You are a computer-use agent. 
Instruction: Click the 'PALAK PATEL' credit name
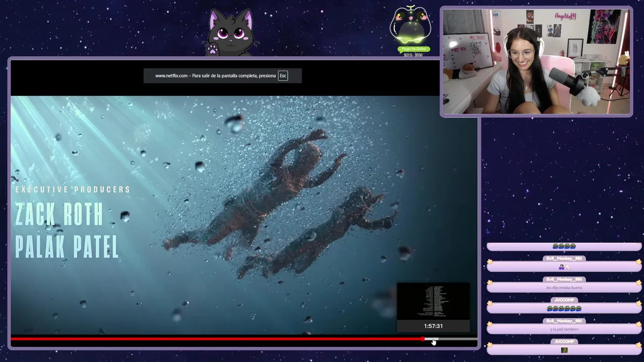click(67, 247)
